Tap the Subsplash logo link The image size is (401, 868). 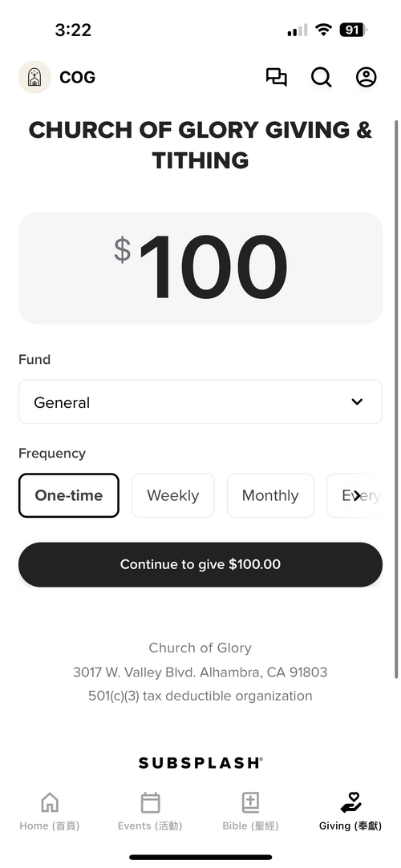(x=200, y=763)
